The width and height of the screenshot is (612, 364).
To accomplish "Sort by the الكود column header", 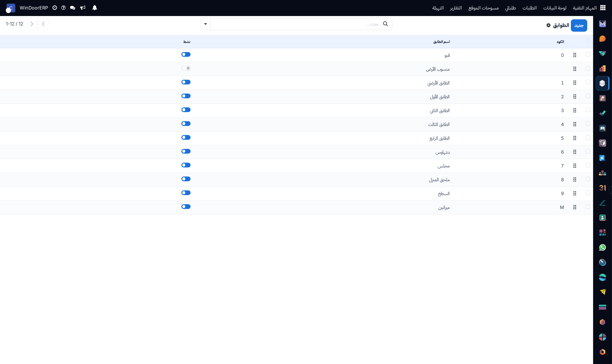I will pos(560,42).
